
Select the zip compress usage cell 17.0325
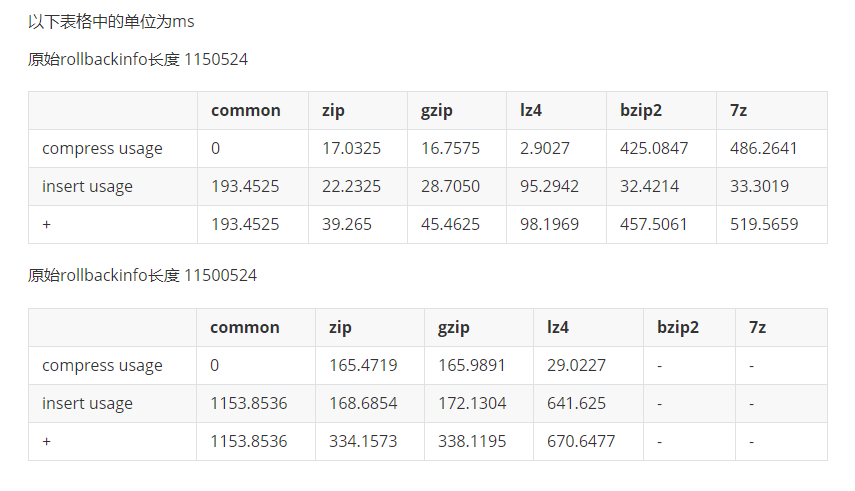coord(351,149)
